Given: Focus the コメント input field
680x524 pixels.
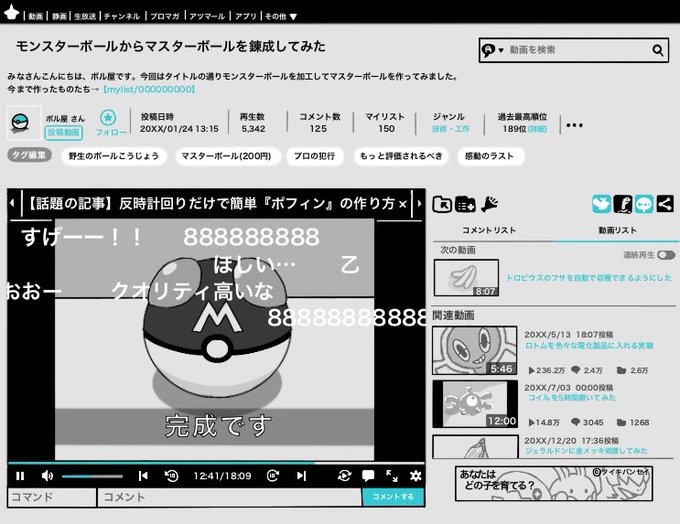Looking at the screenshot, I should [x=230, y=497].
